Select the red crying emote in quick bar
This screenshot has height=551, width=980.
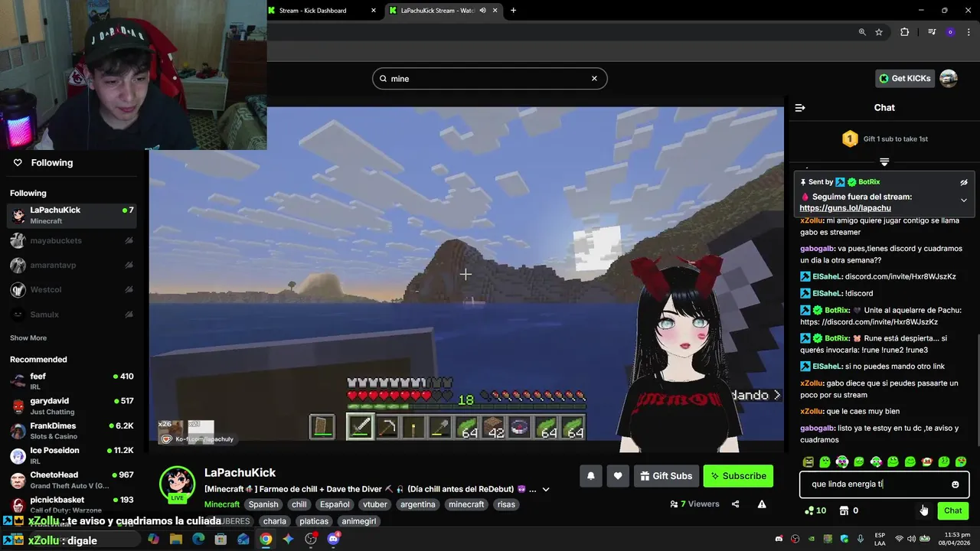[927, 462]
